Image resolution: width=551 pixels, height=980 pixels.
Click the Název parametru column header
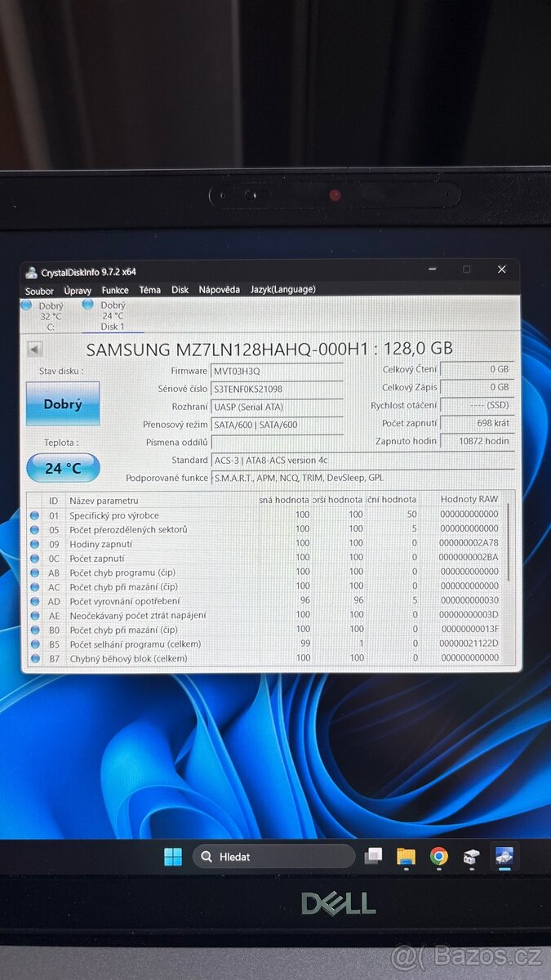162,500
